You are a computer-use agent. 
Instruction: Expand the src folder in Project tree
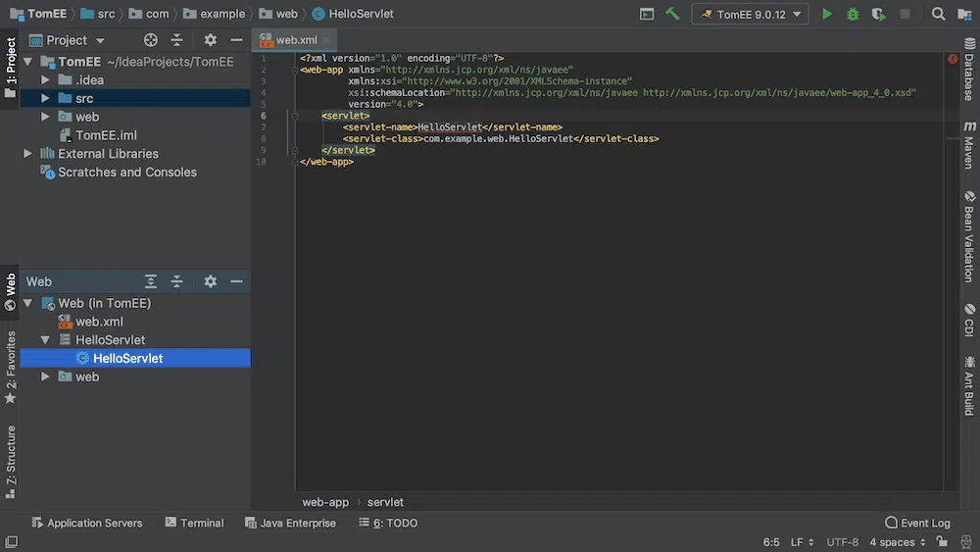click(45, 98)
